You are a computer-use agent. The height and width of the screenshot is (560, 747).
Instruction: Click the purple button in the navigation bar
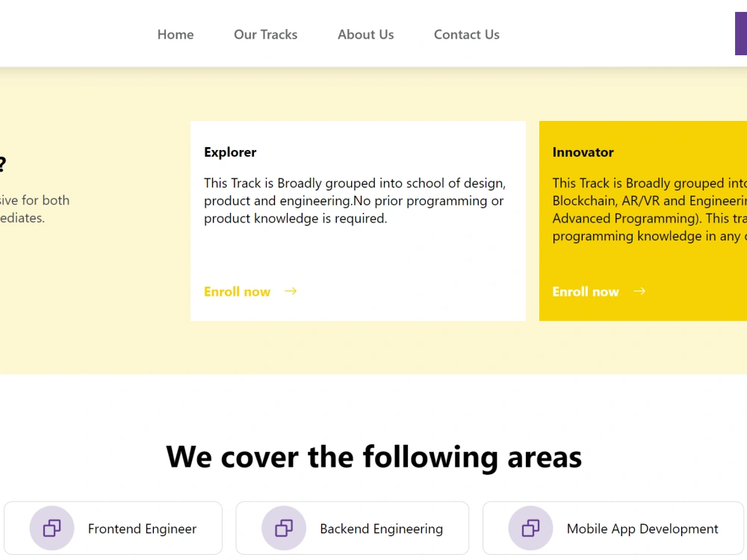[x=742, y=34]
